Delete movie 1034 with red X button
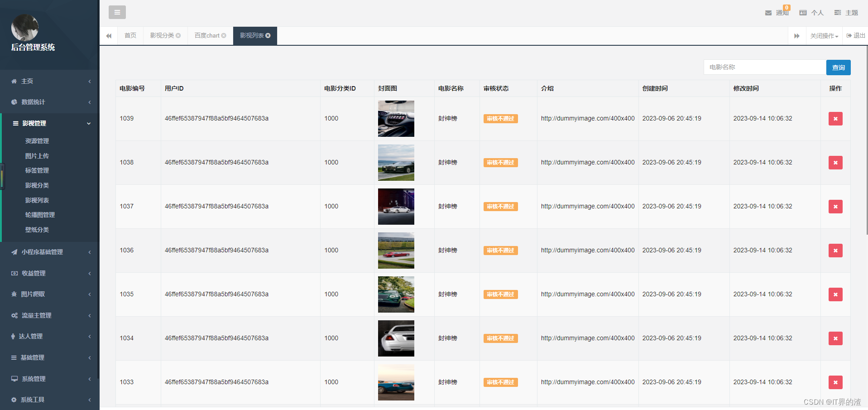 [x=835, y=338]
